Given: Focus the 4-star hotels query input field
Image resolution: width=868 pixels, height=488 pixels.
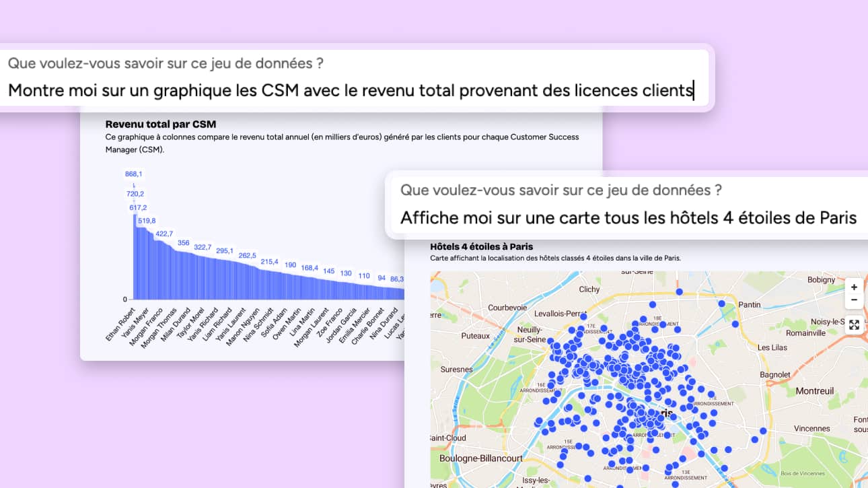Looking at the screenshot, I should click(628, 218).
